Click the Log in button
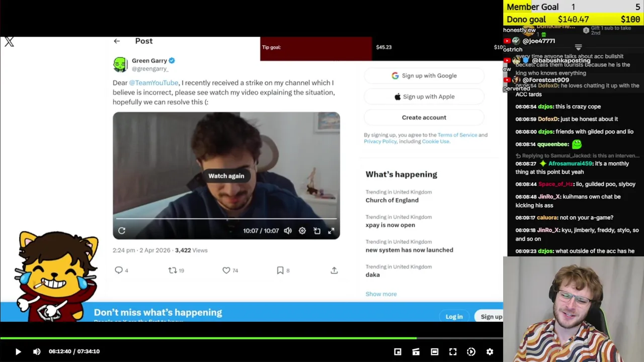Image resolution: width=644 pixels, height=362 pixels. pos(454,317)
